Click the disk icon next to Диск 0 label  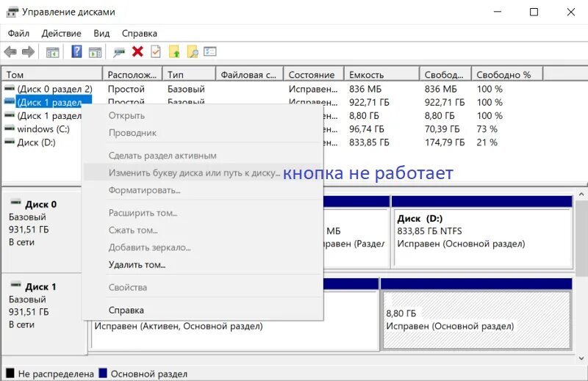pos(15,203)
